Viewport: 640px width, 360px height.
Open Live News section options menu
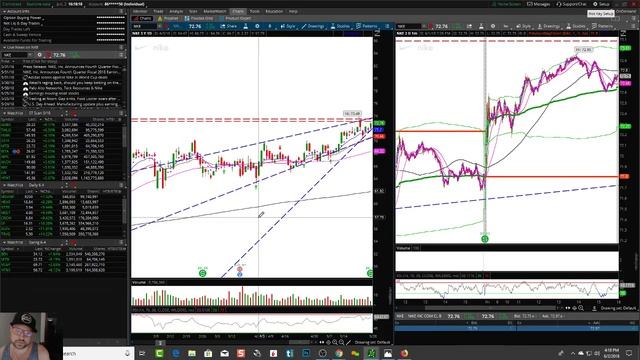pyautogui.click(x=121, y=47)
